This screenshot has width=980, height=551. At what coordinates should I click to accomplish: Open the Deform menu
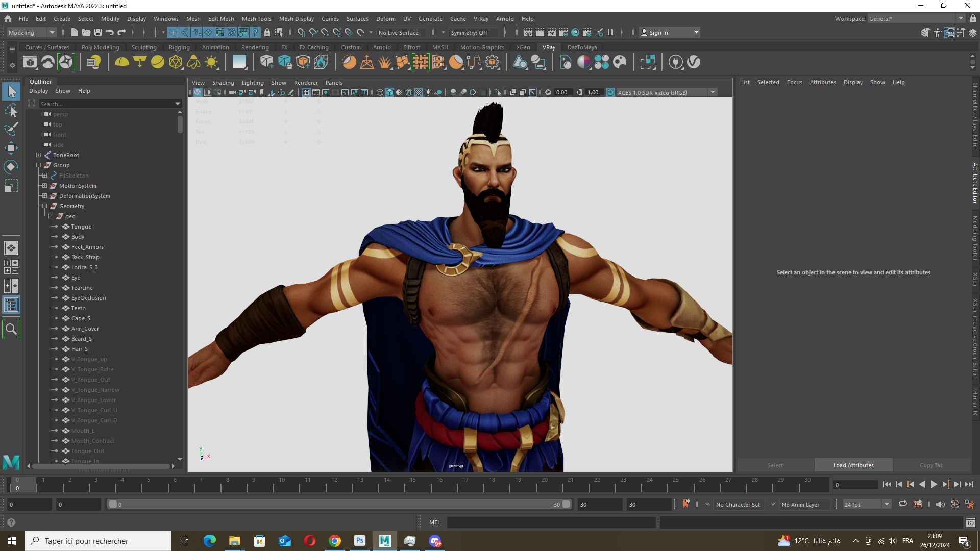click(x=385, y=19)
